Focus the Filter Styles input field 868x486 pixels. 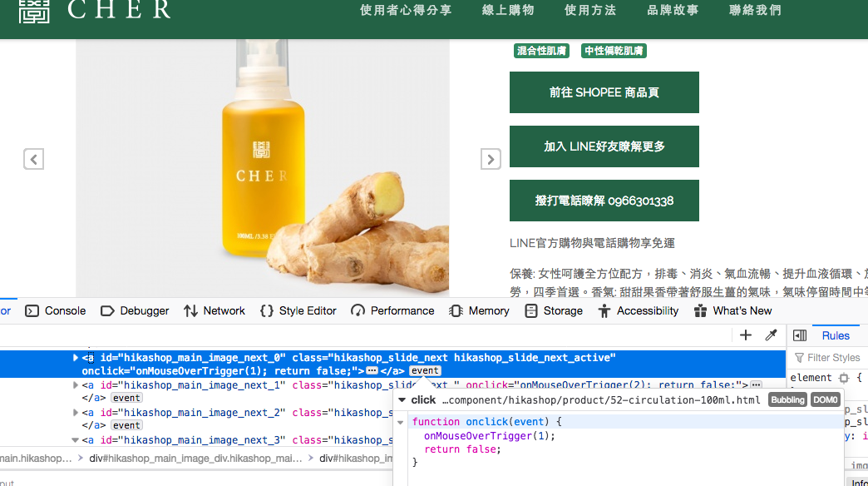[x=834, y=358]
